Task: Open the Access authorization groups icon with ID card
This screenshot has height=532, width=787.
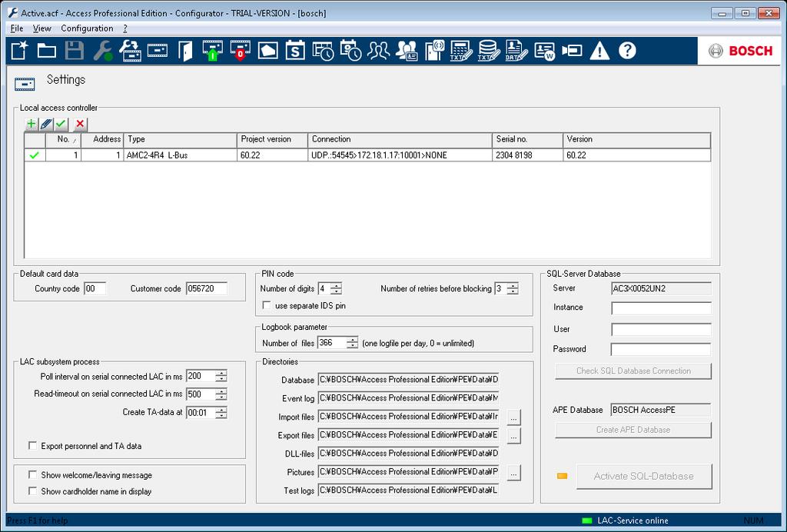Action: tap(407, 51)
